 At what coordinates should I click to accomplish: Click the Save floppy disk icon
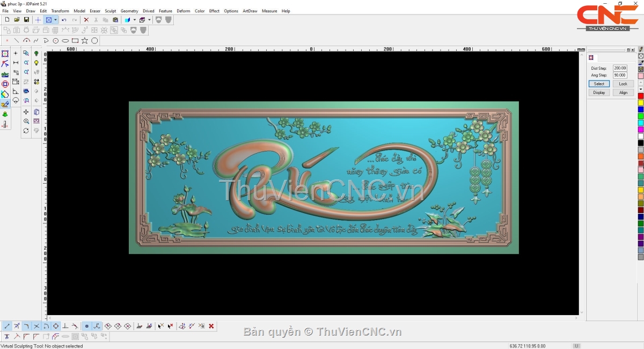pos(26,20)
